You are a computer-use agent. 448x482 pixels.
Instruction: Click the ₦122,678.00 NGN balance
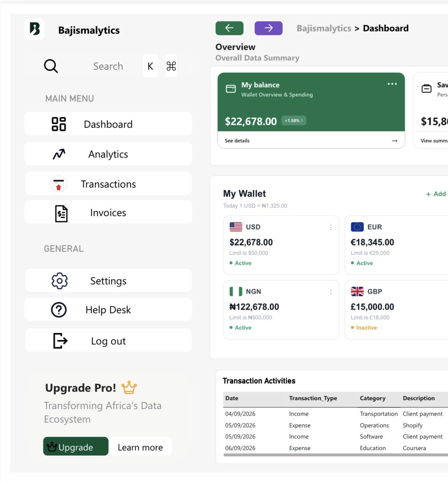[x=254, y=307]
